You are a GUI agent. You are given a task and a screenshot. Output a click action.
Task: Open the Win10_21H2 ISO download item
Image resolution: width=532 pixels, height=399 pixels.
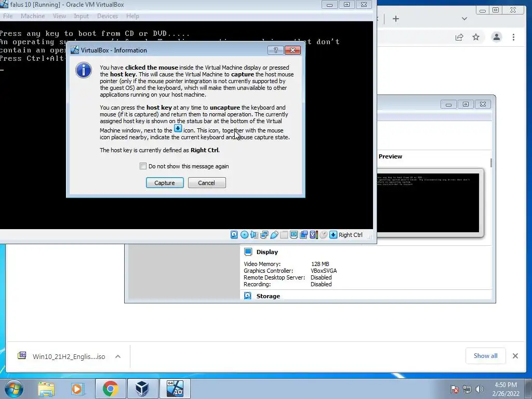[x=69, y=356]
